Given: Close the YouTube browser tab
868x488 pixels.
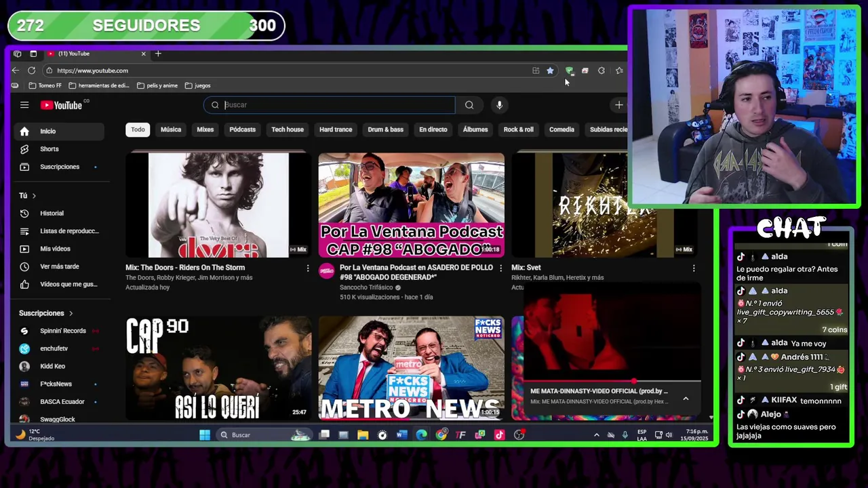Looking at the screenshot, I should 143,54.
